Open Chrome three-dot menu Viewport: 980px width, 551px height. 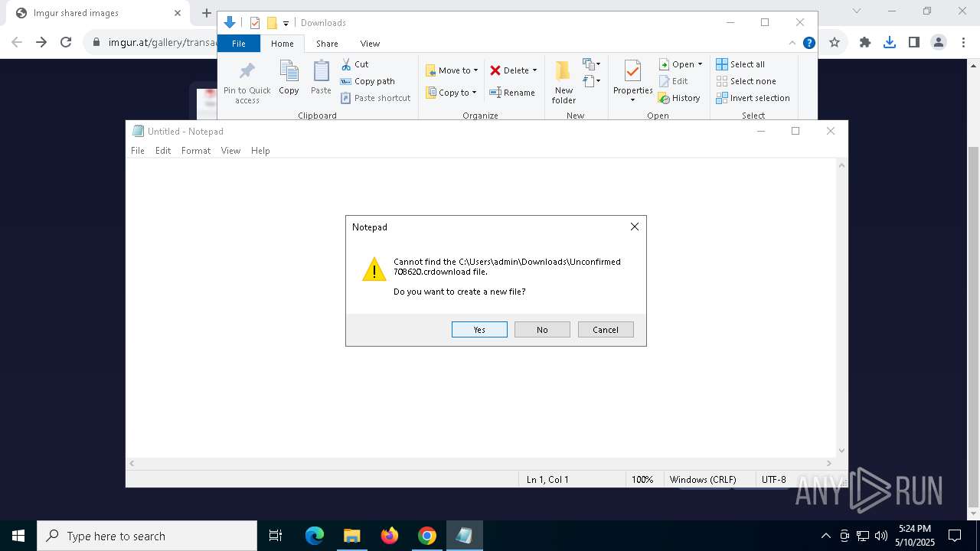click(x=962, y=42)
